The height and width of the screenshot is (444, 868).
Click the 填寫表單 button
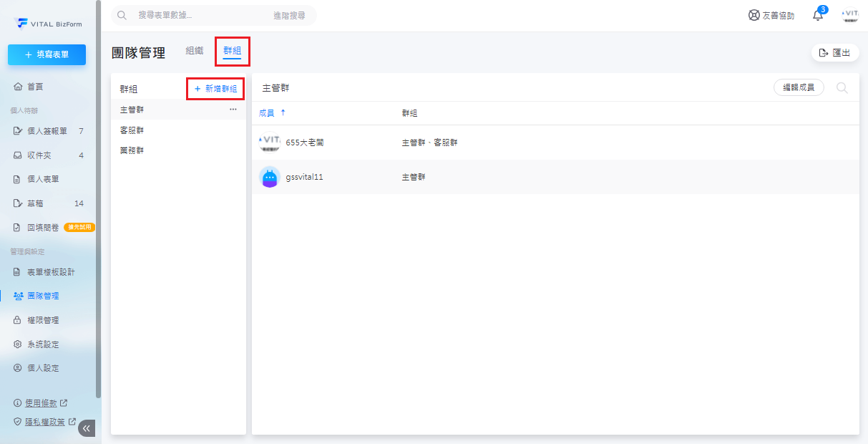[47, 54]
